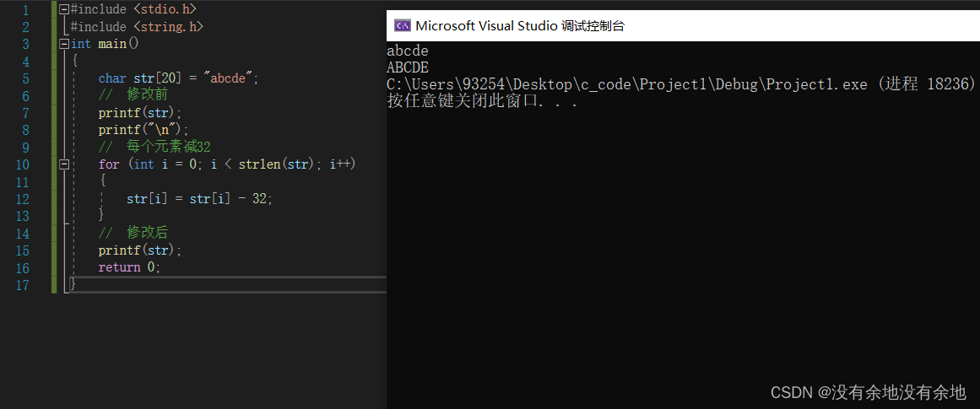
Task: Place cursor on #include <stdio.h>
Action: pos(133,10)
